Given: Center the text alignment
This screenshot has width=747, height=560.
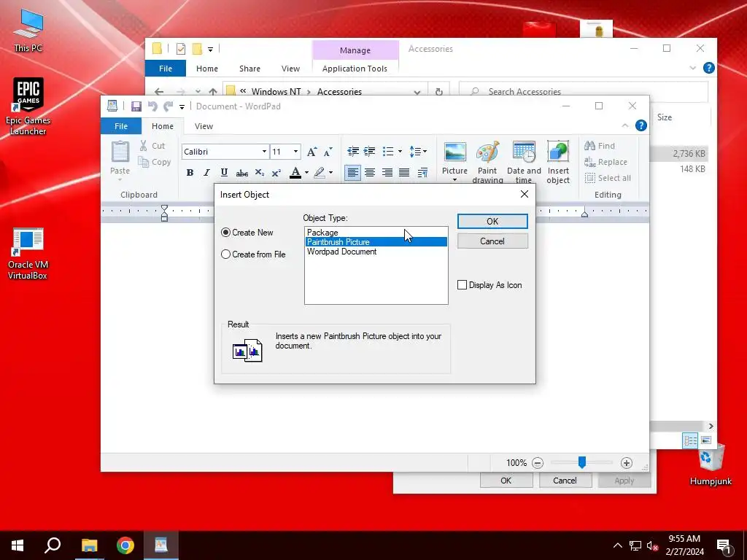Looking at the screenshot, I should pos(370,172).
